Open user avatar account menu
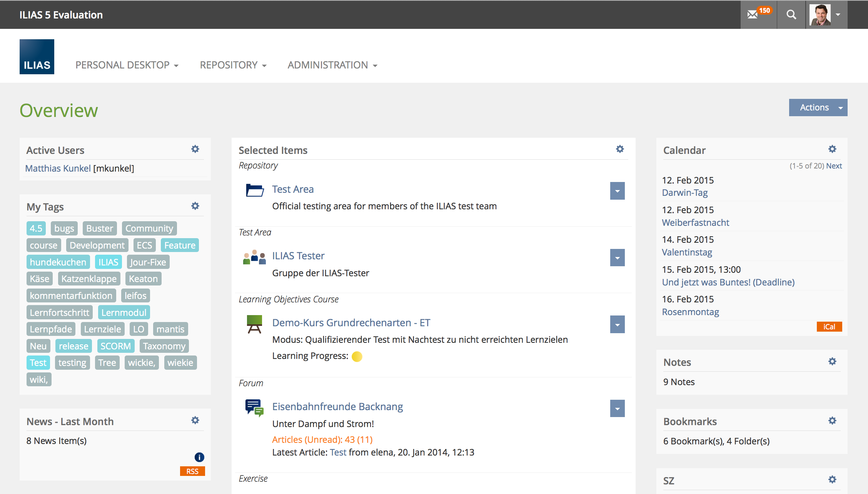Screen dimensions: 868x494 (826, 15)
